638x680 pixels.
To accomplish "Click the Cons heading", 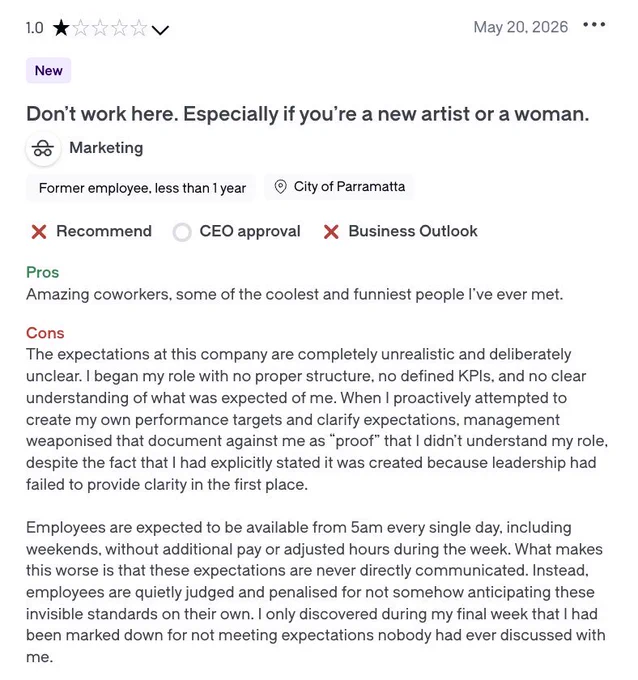I will tap(45, 333).
